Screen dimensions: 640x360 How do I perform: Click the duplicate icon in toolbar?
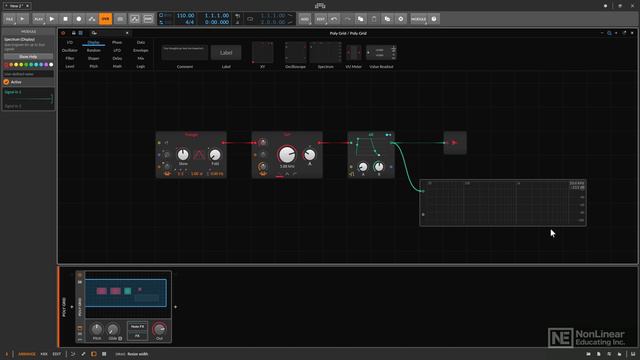[387, 19]
